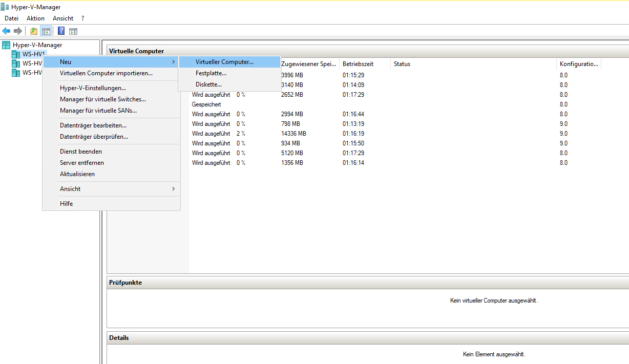Toggle the show/hide console tree icon

point(46,31)
